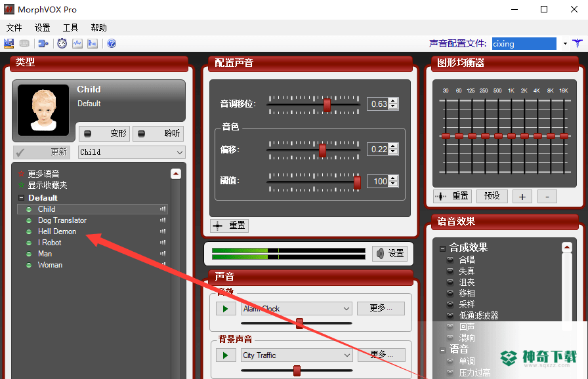Collapse the Default voice group
This screenshot has height=379, width=588.
pyautogui.click(x=22, y=198)
